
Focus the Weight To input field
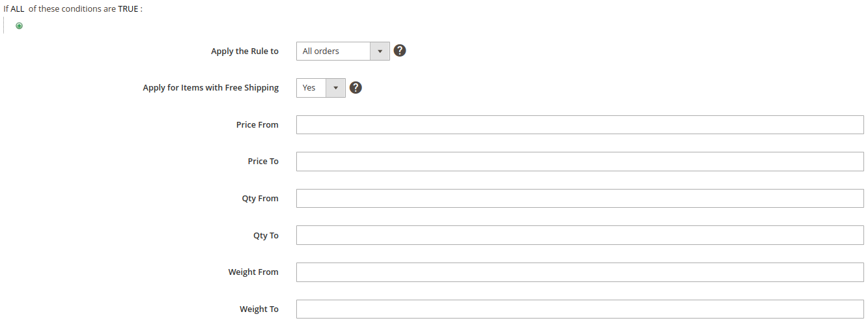click(580, 309)
